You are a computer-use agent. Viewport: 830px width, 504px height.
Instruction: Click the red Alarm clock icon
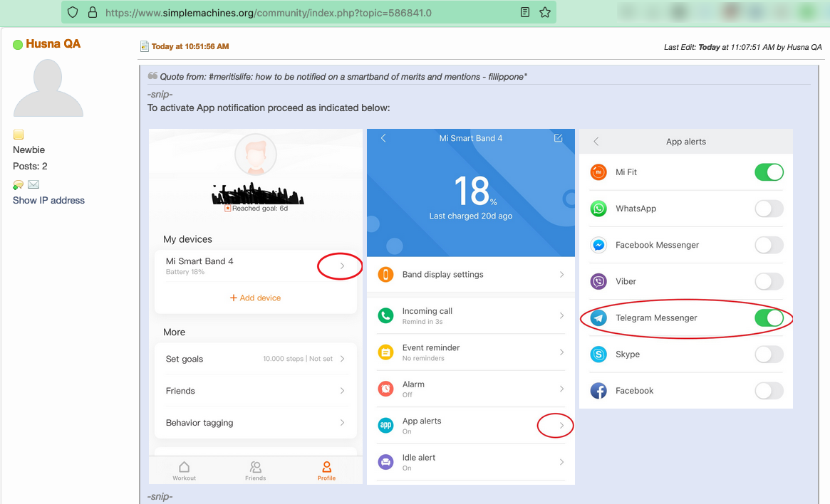coord(386,389)
